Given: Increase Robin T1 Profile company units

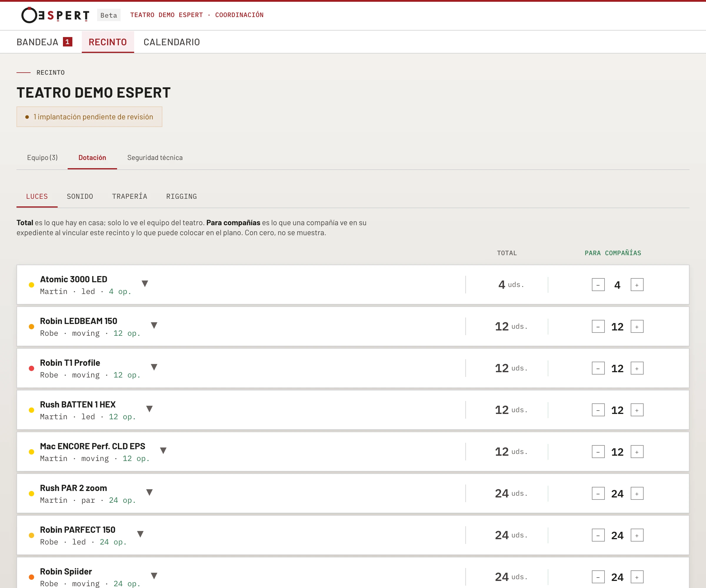Looking at the screenshot, I should point(637,368).
